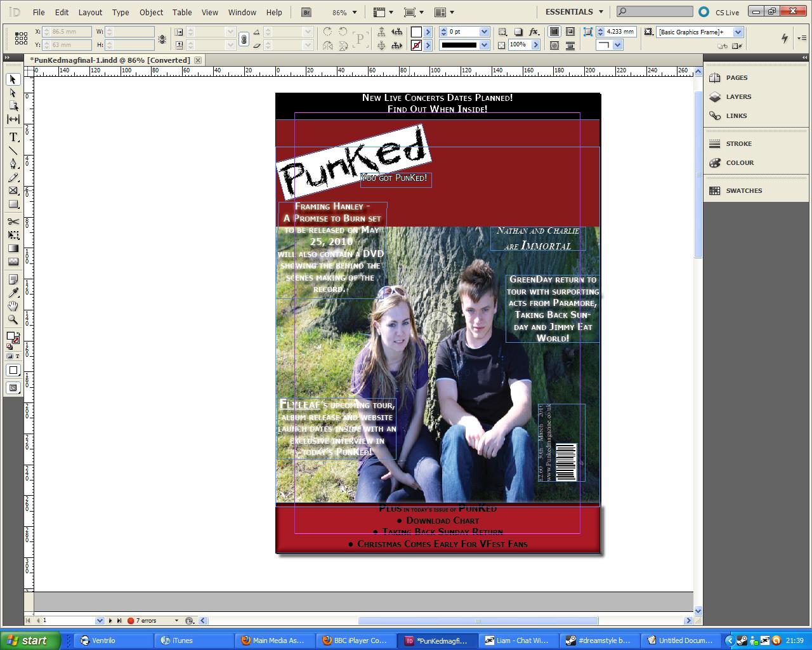Image resolution: width=812 pixels, height=650 pixels.
Task: Select the Zoom tool in the toolbox
Action: tap(13, 319)
